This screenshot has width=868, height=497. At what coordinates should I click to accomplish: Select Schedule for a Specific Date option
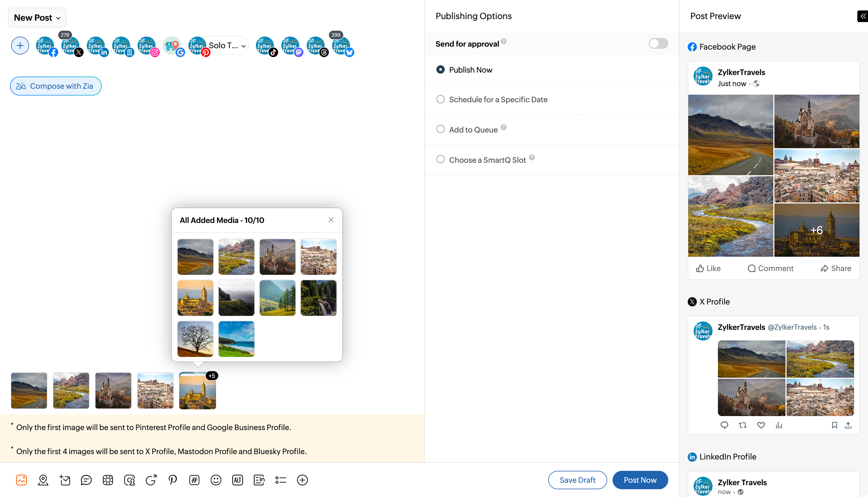pyautogui.click(x=440, y=99)
